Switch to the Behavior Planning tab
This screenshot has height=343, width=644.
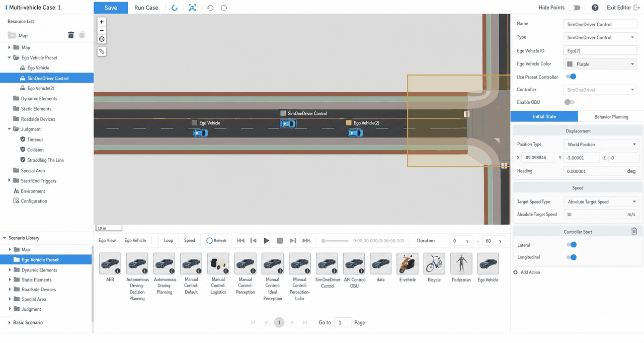pos(611,116)
